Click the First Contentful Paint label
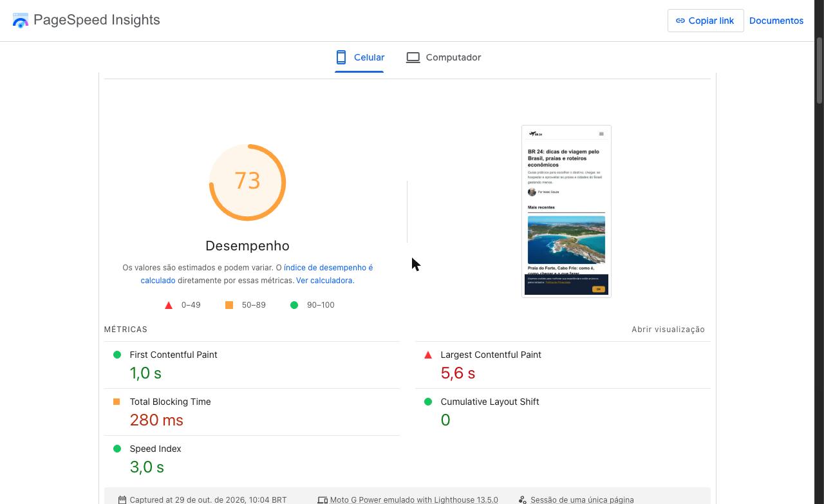Screen dimensions: 824x504 pos(173,355)
